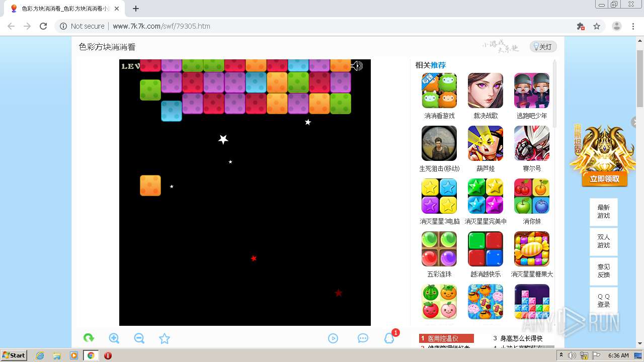Image resolution: width=644 pixels, height=362 pixels.
Task: Close the 色彩方块消消看 tab
Action: point(117,9)
